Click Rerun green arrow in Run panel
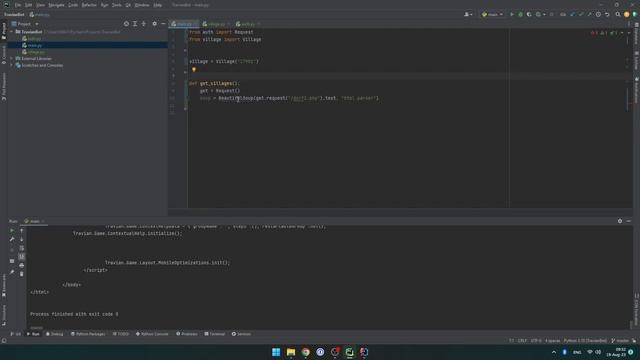The height and width of the screenshot is (360, 640). point(12,231)
